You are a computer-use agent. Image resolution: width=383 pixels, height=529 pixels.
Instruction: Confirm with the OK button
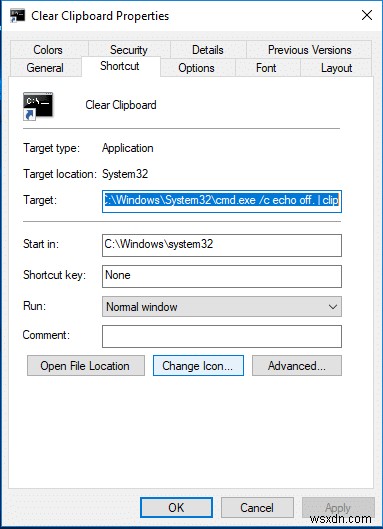pos(176,507)
